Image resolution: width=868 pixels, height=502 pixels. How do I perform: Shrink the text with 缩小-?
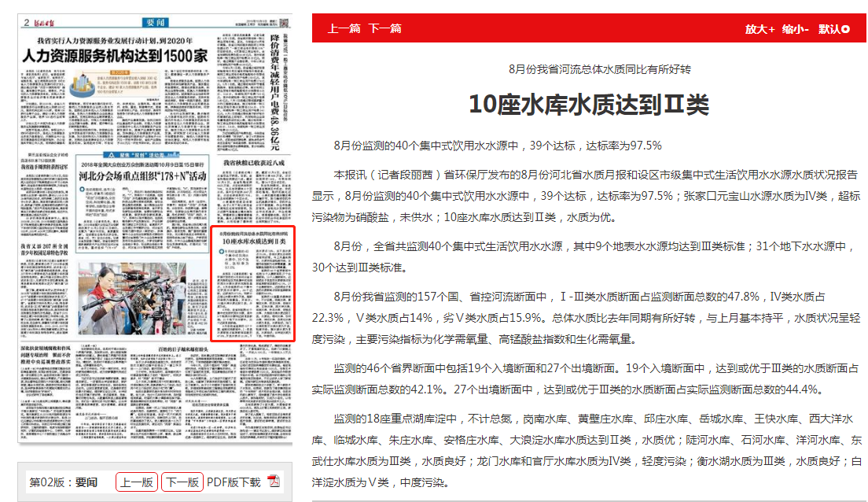(796, 29)
